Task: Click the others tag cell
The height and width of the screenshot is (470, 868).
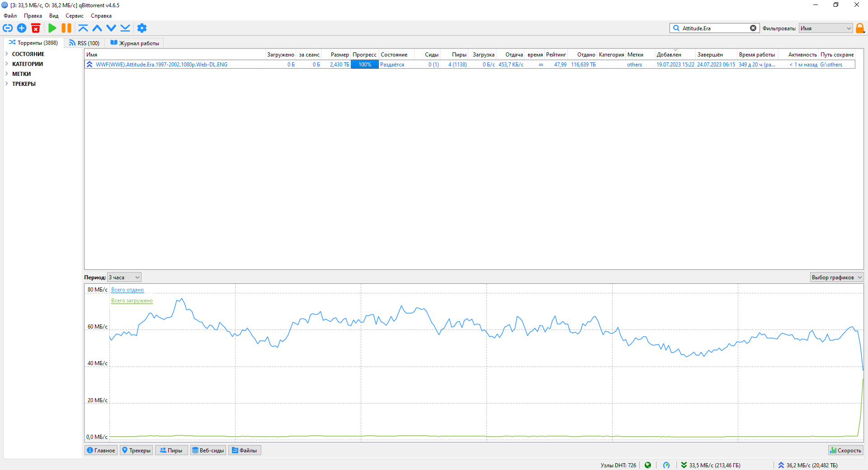Action: 634,65
